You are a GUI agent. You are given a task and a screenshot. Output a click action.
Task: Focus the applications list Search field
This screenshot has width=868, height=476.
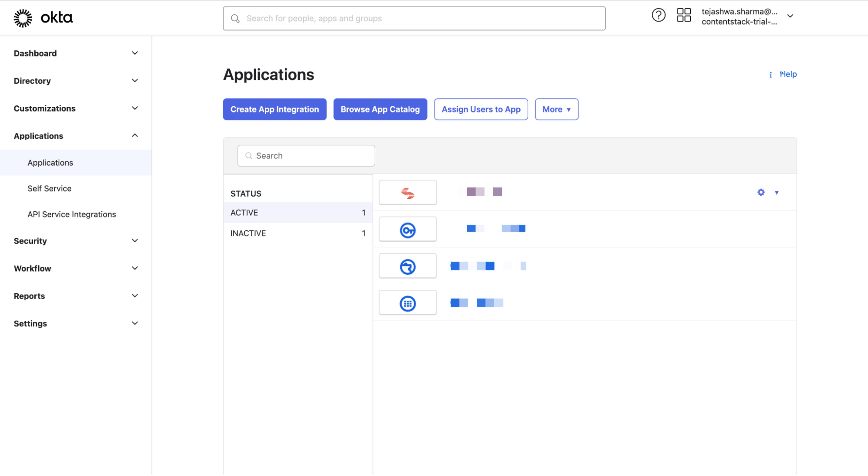click(x=306, y=156)
